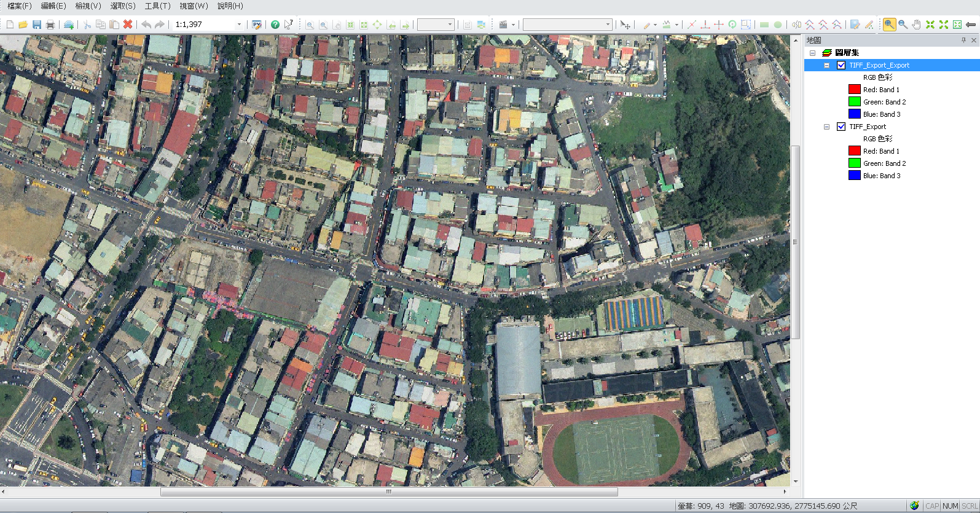
Task: Zoom to full extent
Action: pyautogui.click(x=957, y=25)
